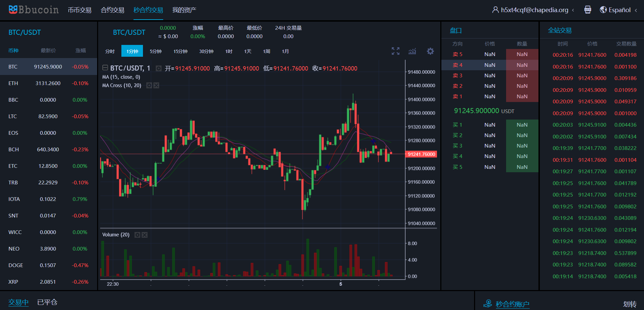Click the APP download phone icon
This screenshot has height=310, width=644.
pyautogui.click(x=588, y=10)
